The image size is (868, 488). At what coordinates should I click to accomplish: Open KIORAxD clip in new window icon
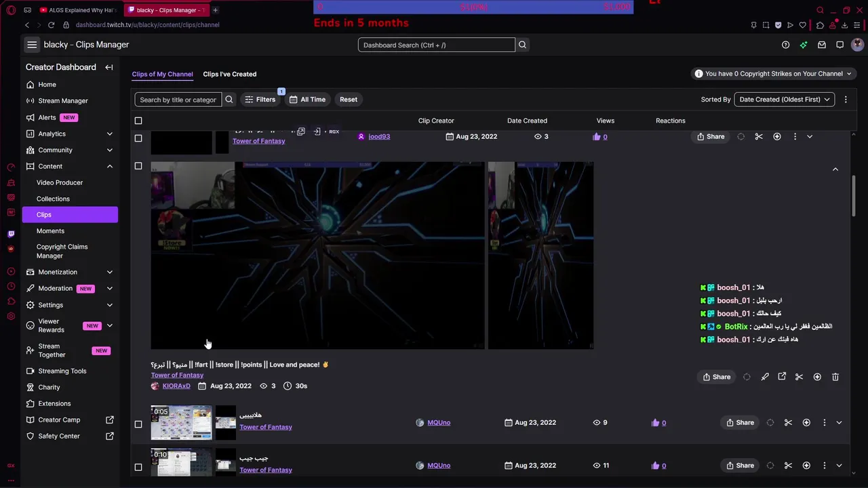[x=782, y=377]
